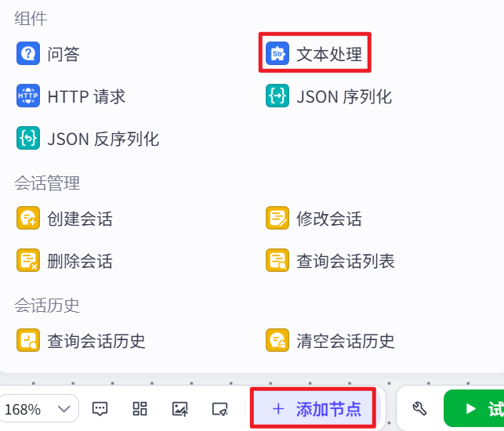504x431 pixels.
Task: Insert the 清空会话历史 node
Action: click(331, 340)
